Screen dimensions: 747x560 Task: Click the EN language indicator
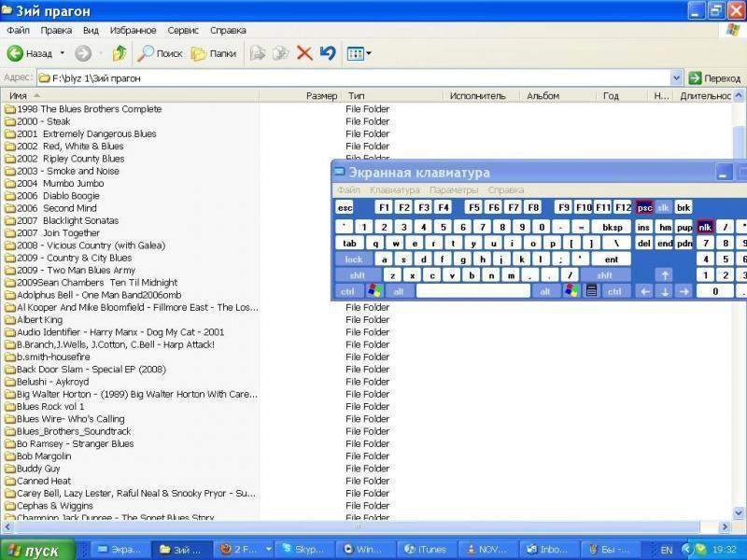tap(667, 551)
